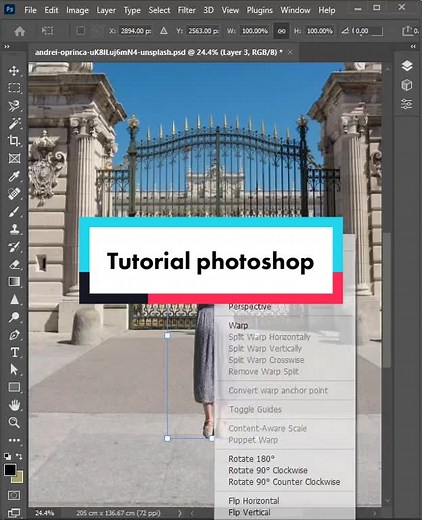422x520 pixels.
Task: Select the Brush tool
Action: pos(14,211)
